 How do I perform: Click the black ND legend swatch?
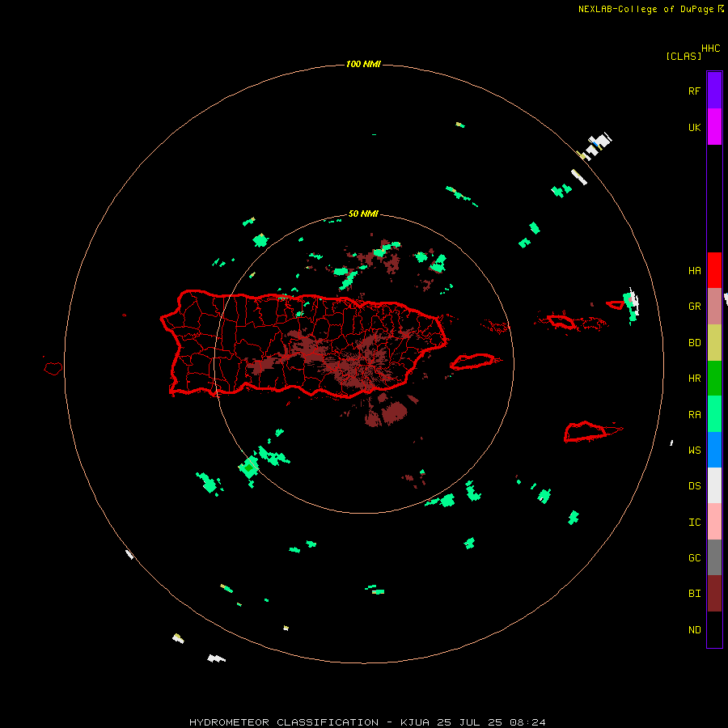point(714,629)
